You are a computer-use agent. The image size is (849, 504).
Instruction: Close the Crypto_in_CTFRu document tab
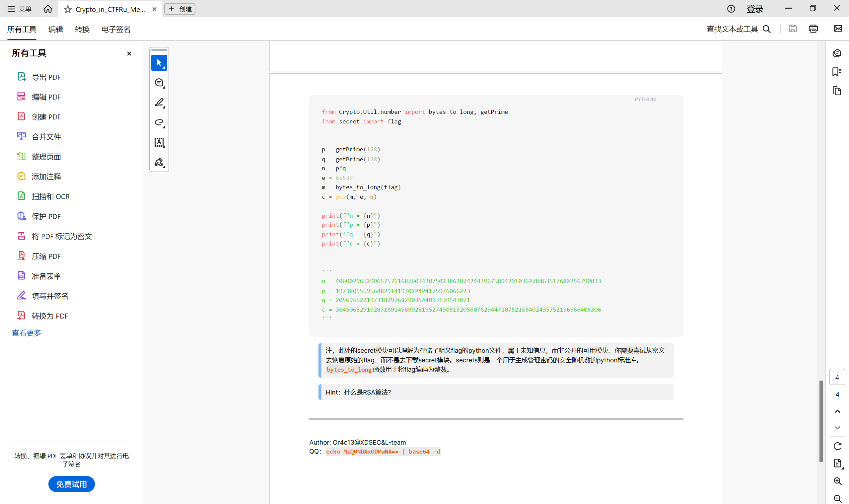click(x=155, y=9)
